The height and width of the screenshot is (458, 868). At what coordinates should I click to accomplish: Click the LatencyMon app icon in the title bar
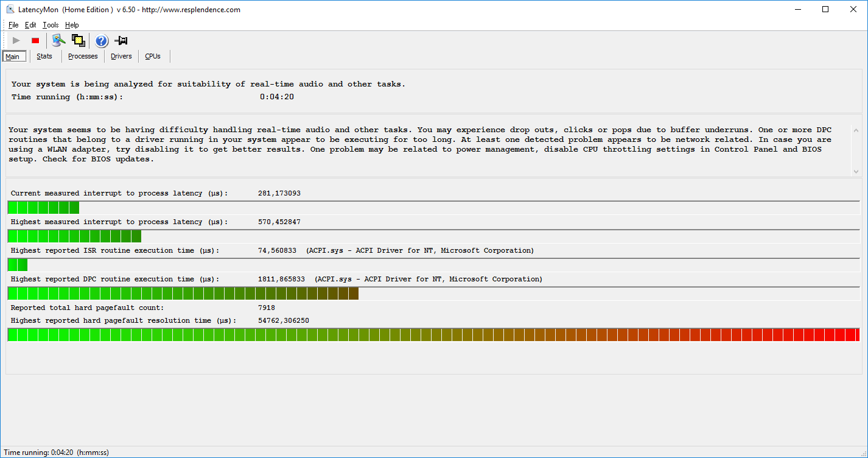(x=10, y=9)
